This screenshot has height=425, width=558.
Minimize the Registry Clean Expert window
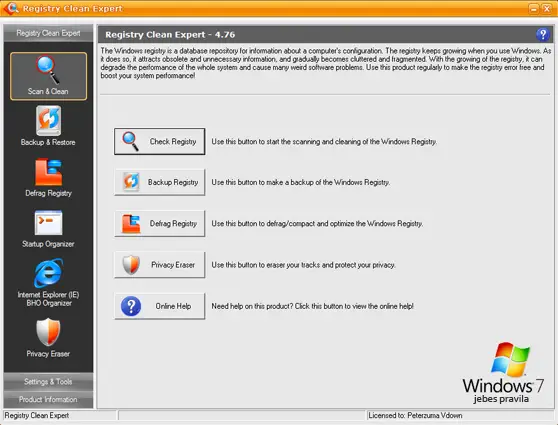(x=534, y=9)
